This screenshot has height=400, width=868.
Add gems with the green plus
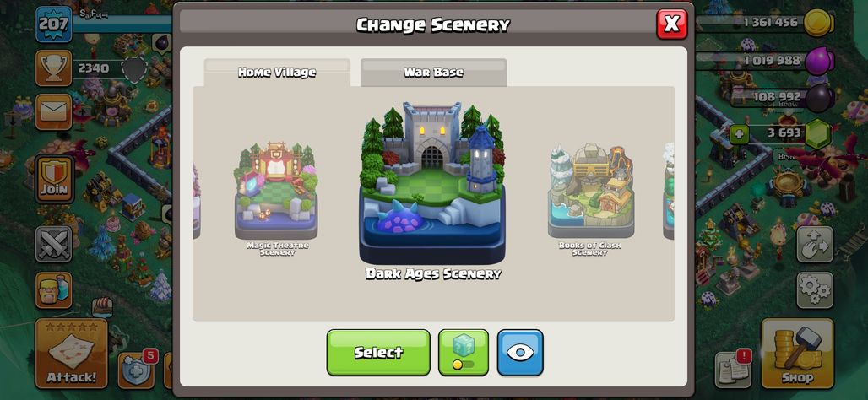pyautogui.click(x=740, y=134)
